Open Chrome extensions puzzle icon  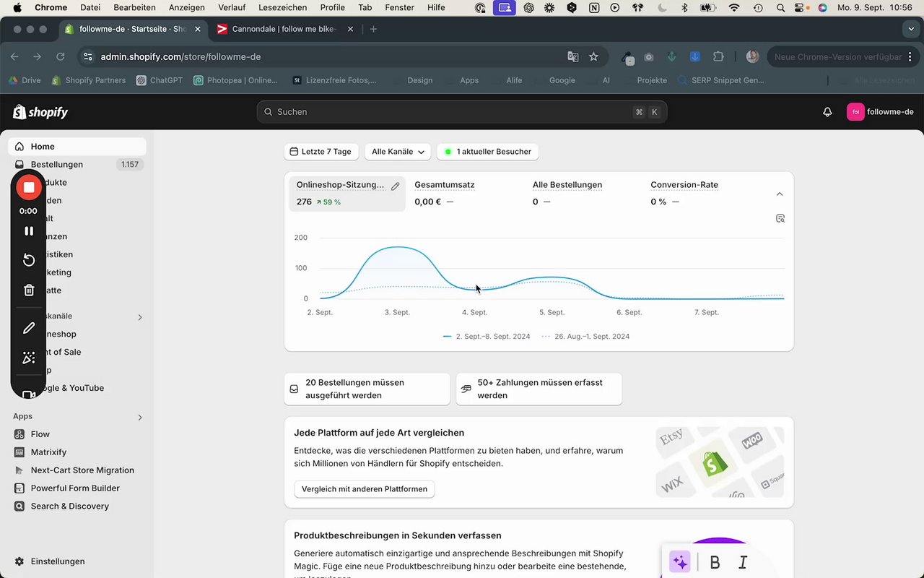[x=718, y=56]
